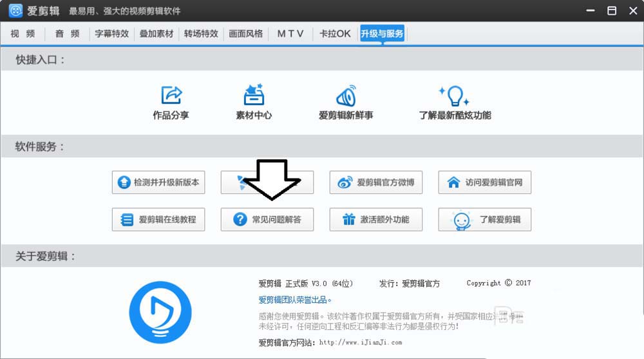Image resolution: width=644 pixels, height=359 pixels.
Task: Click the version text 正式版 V3.0 (64位)
Action: pos(319,284)
